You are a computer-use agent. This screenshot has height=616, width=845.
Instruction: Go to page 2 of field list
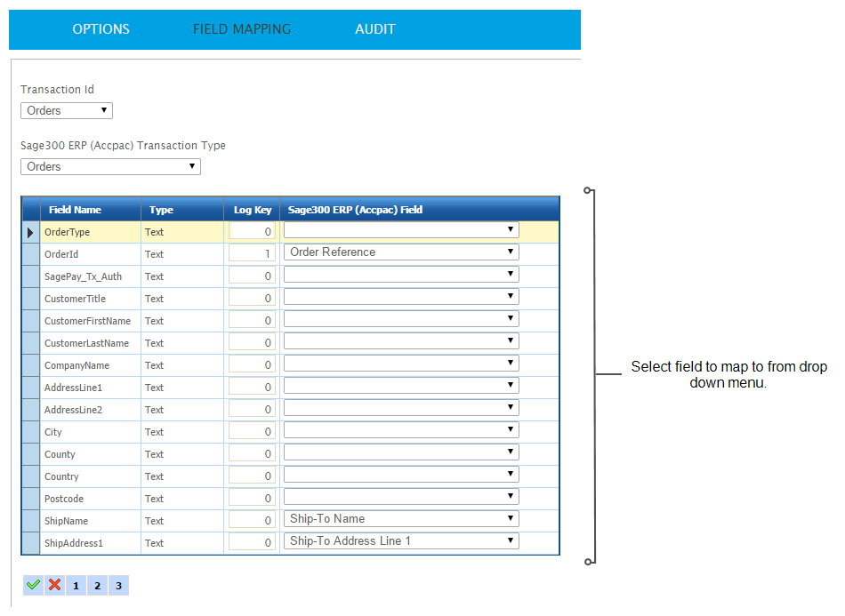[97, 585]
